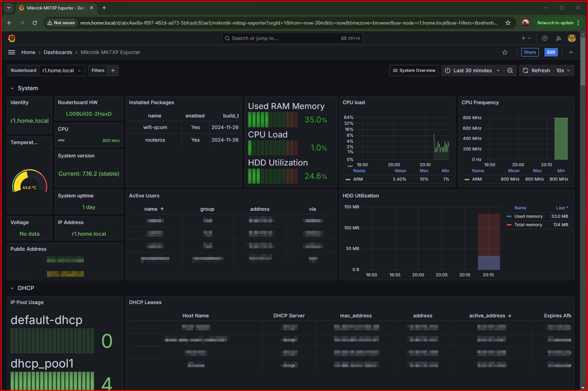Sort HDD Utilization legend by Last
588x391 pixels.
[x=562, y=208]
